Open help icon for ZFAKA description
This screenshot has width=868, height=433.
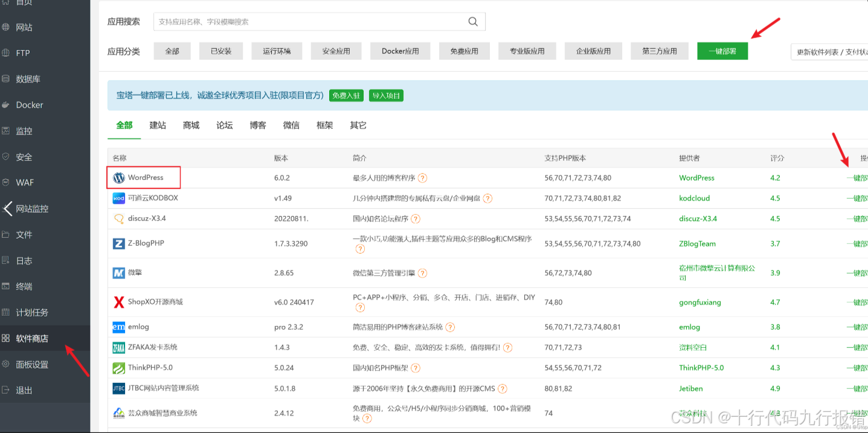[x=507, y=347]
